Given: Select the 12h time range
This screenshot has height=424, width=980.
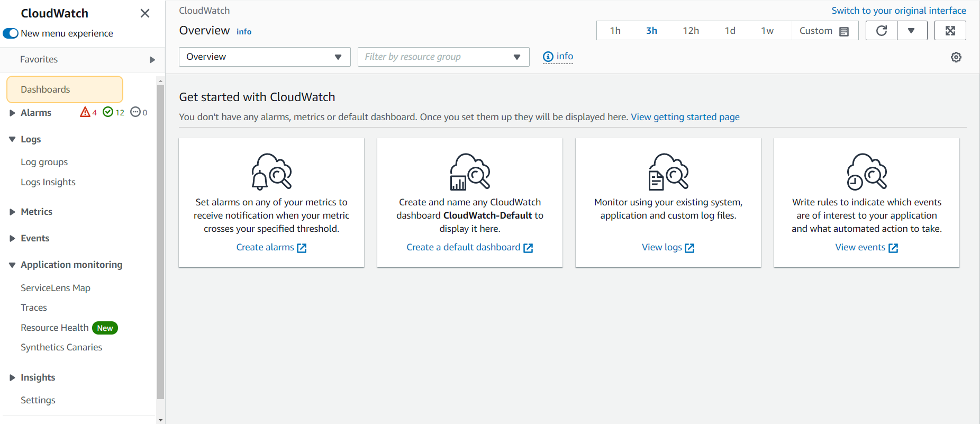Looking at the screenshot, I should pos(691,31).
